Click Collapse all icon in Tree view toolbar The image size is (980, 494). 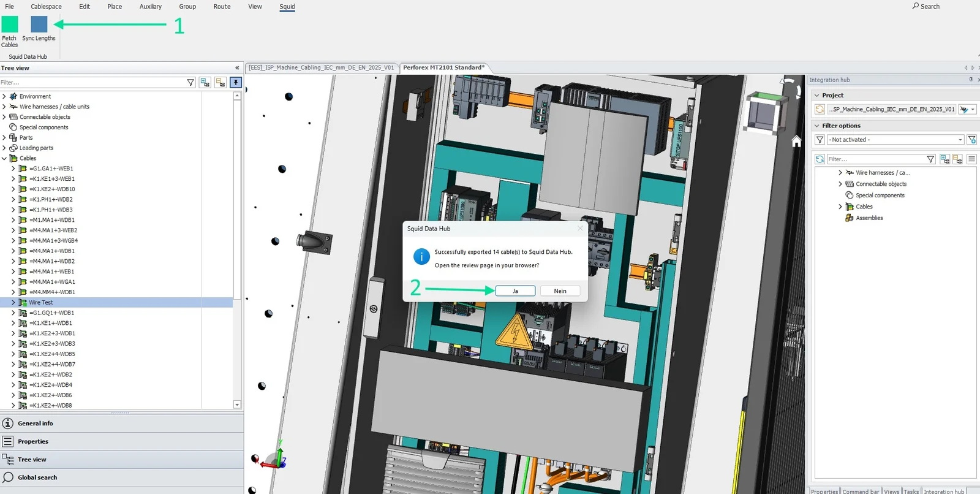pyautogui.click(x=221, y=82)
